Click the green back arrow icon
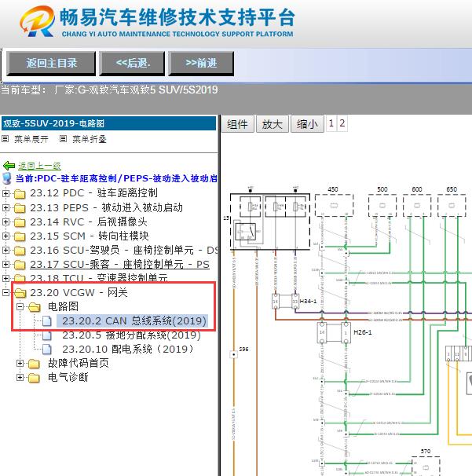Image resolution: width=472 pixels, height=476 pixels. pyautogui.click(x=9, y=166)
